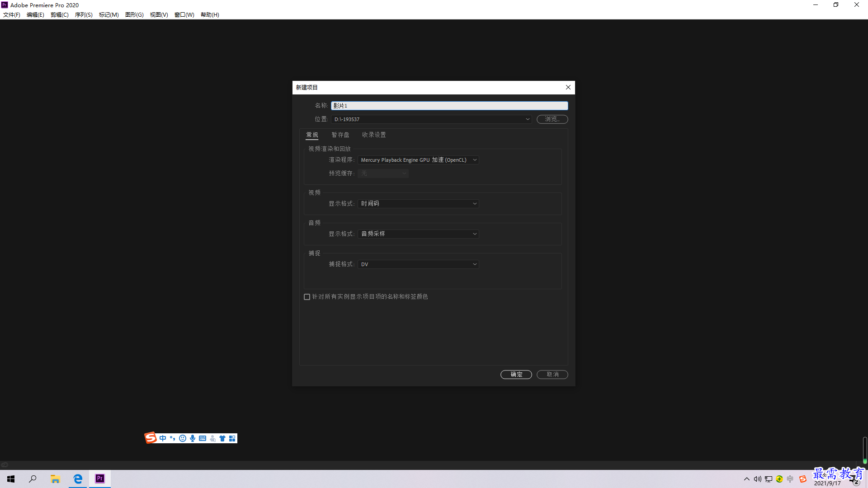Screen dimensions: 868x488
Task: Click the tray IME 中 indicator
Action: (790, 479)
